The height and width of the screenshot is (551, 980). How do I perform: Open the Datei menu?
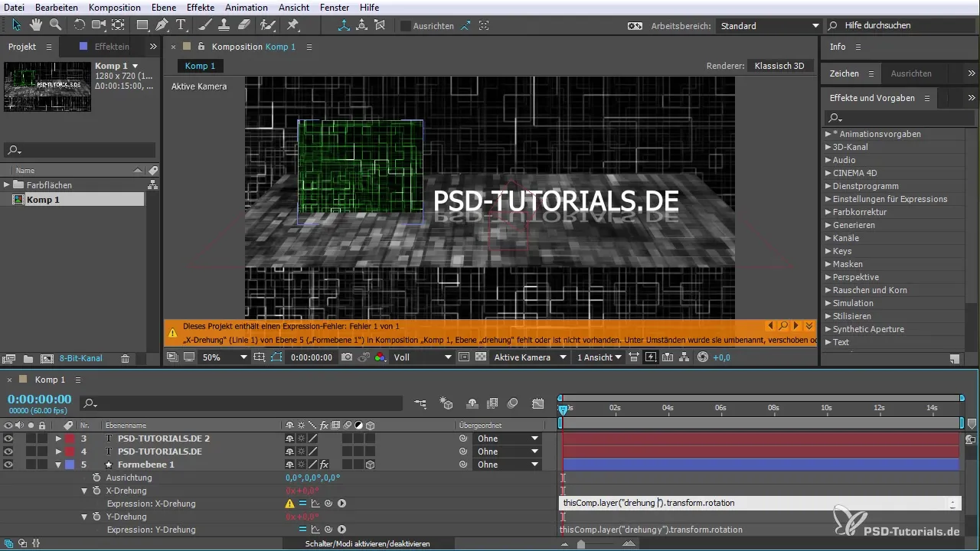click(15, 8)
